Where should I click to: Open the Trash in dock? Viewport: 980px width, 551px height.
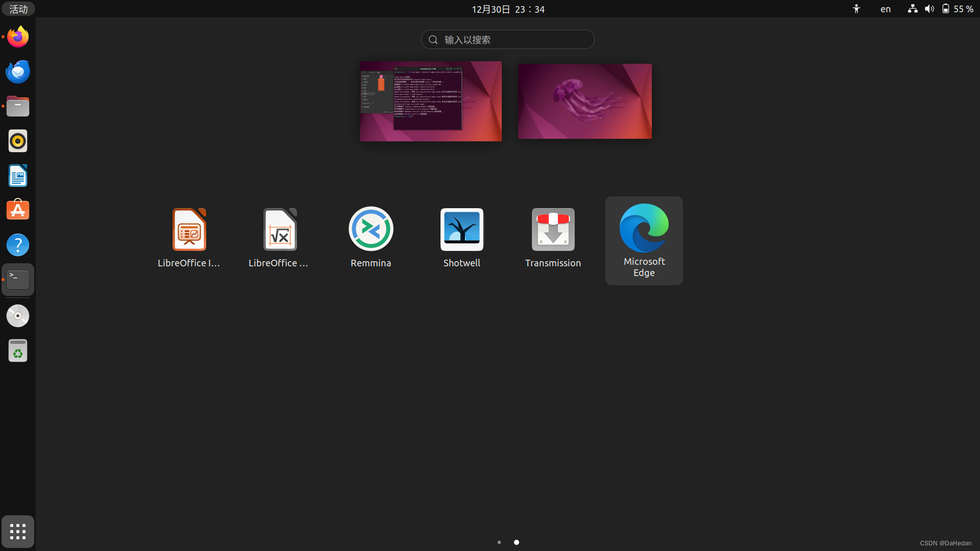tap(18, 351)
